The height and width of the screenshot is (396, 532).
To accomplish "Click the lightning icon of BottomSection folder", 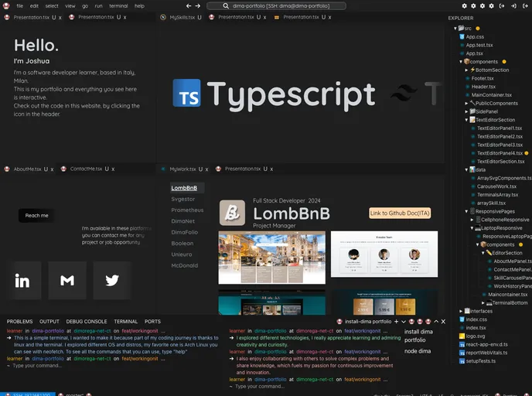I will (x=472, y=70).
